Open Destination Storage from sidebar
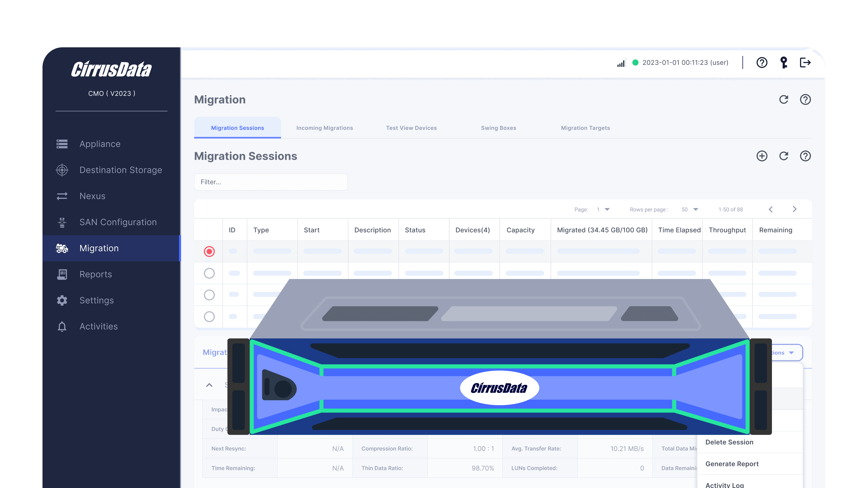The width and height of the screenshot is (868, 488). [x=120, y=170]
